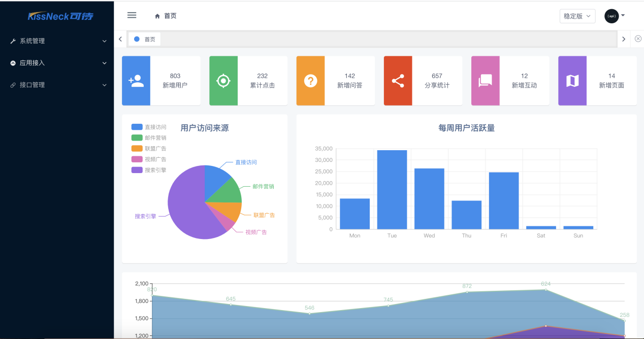Click the KissNeck logo
This screenshot has width=644, height=339.
click(60, 16)
